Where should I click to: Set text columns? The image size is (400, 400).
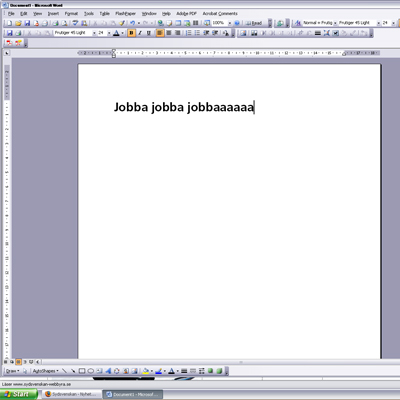coord(196,23)
